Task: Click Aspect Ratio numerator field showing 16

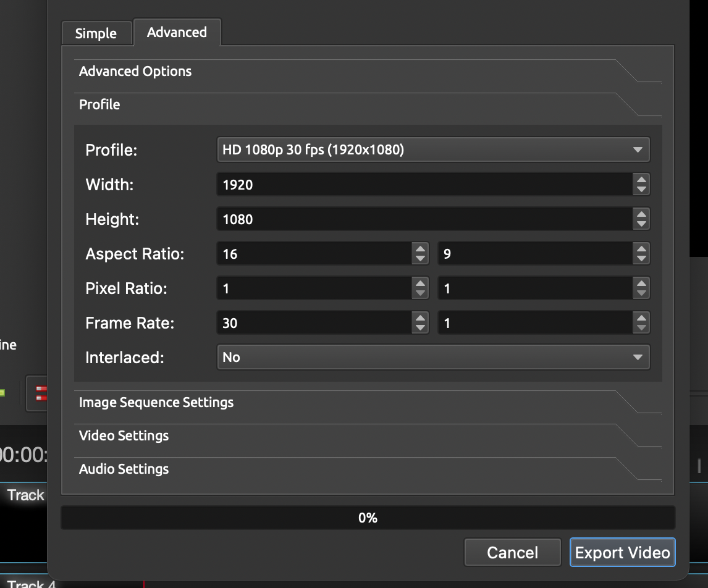Action: pyautogui.click(x=314, y=254)
